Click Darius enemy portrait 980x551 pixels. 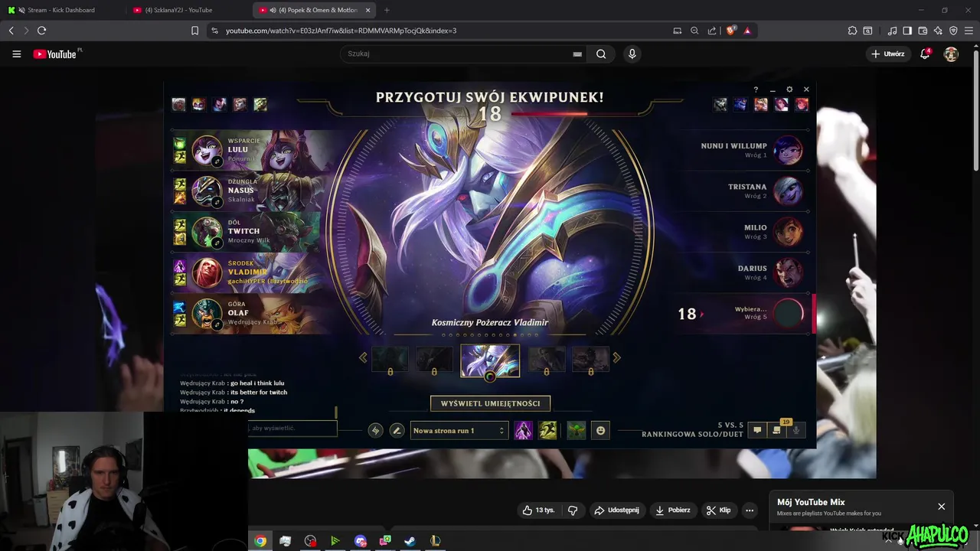[x=788, y=272]
